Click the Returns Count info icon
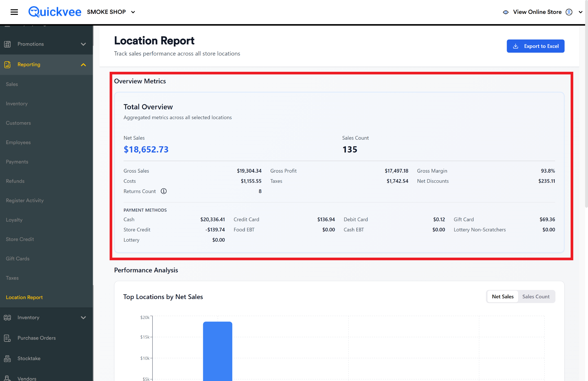The image size is (588, 381). [164, 191]
